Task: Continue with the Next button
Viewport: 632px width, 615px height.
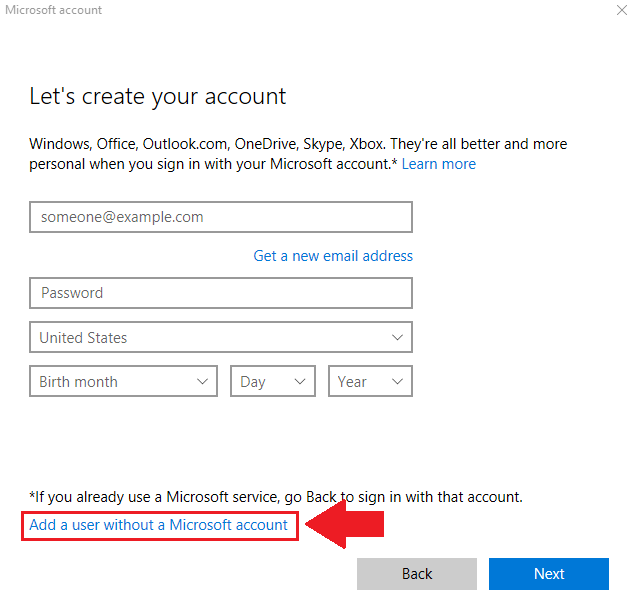Action: (549, 574)
